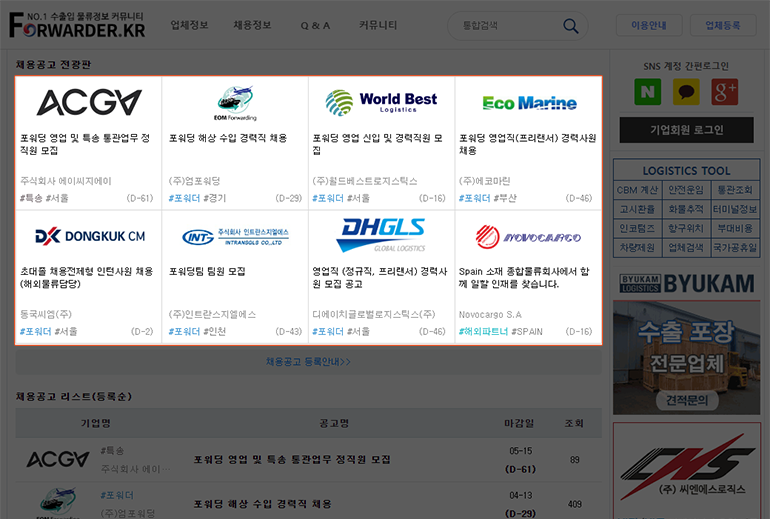Open the 화물추적 logistics tool

point(686,209)
